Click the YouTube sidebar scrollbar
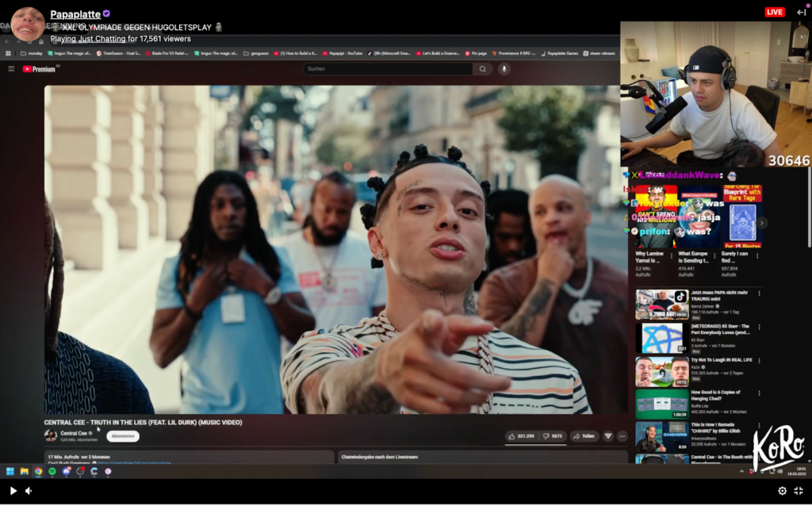 coord(809,207)
